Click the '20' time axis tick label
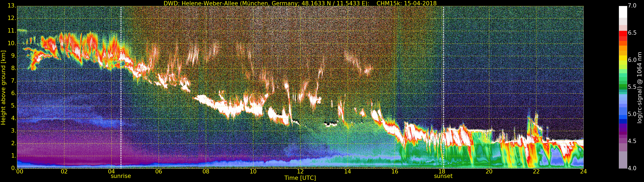Viewport: 644px width, 182px height. pyautogui.click(x=489, y=172)
